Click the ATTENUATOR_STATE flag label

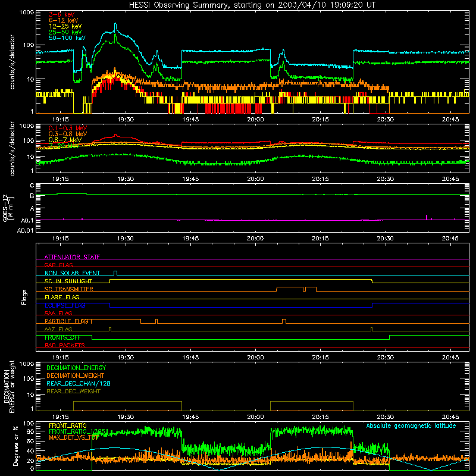(72, 257)
